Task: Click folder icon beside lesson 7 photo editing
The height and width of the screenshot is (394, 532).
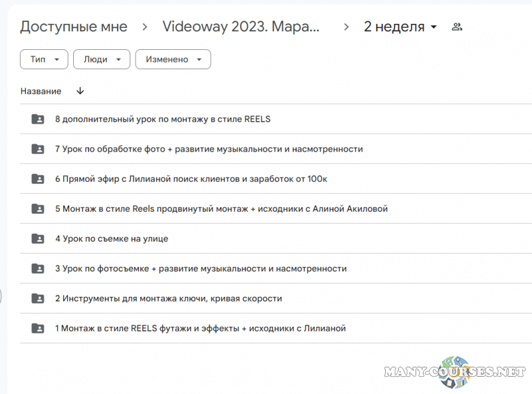Action: click(x=38, y=149)
